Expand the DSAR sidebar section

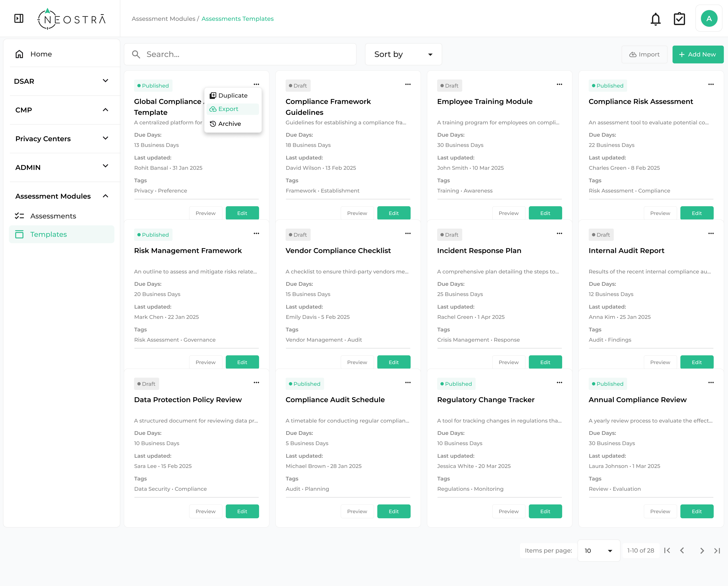coord(105,81)
